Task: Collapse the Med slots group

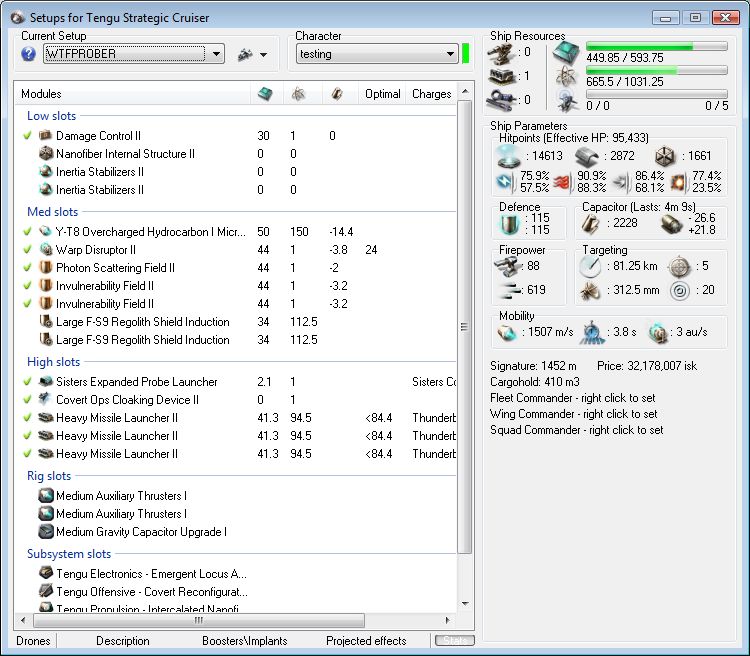Action: (x=53, y=211)
